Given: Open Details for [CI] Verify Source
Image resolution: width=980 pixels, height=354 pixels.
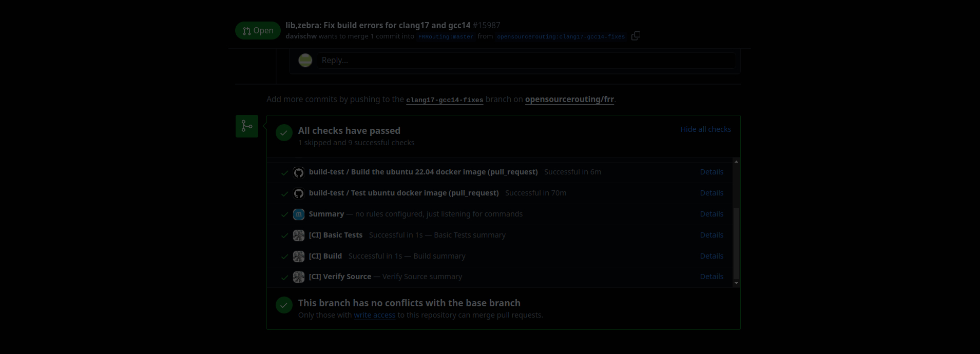Looking at the screenshot, I should [x=712, y=277].
